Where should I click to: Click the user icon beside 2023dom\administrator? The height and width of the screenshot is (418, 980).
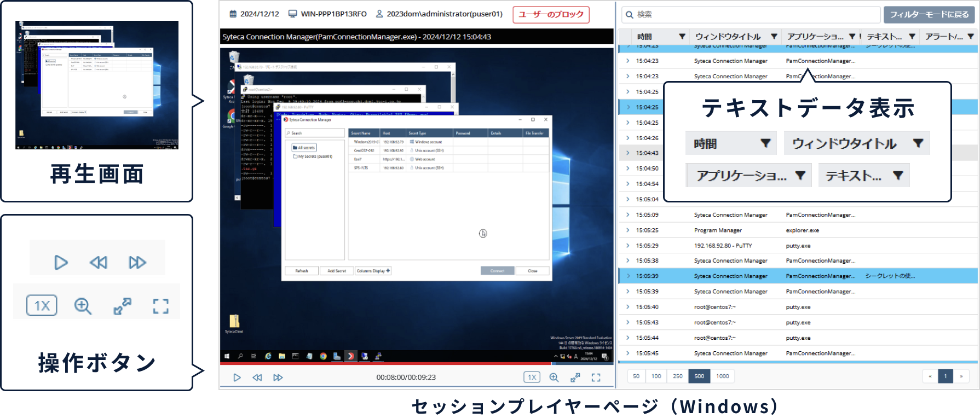pos(379,14)
